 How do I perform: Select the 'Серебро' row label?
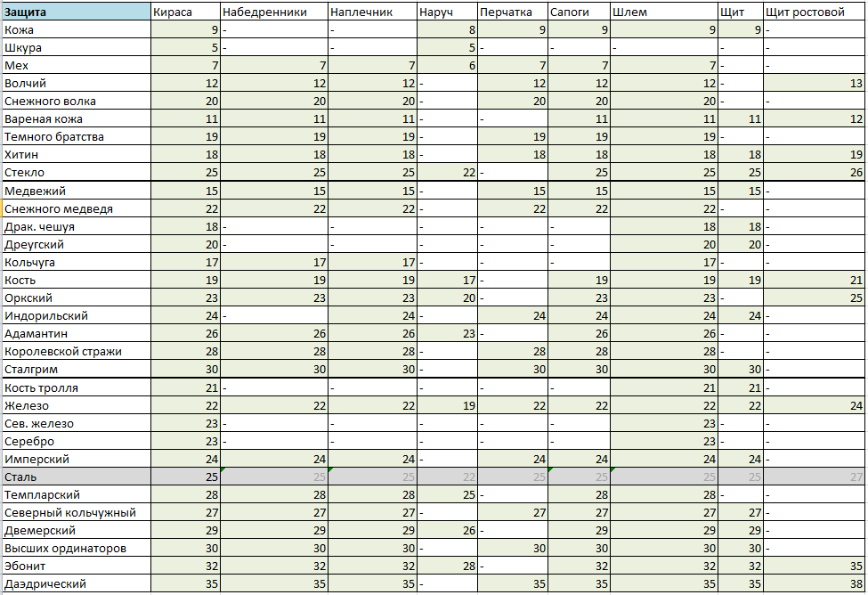pos(77,440)
